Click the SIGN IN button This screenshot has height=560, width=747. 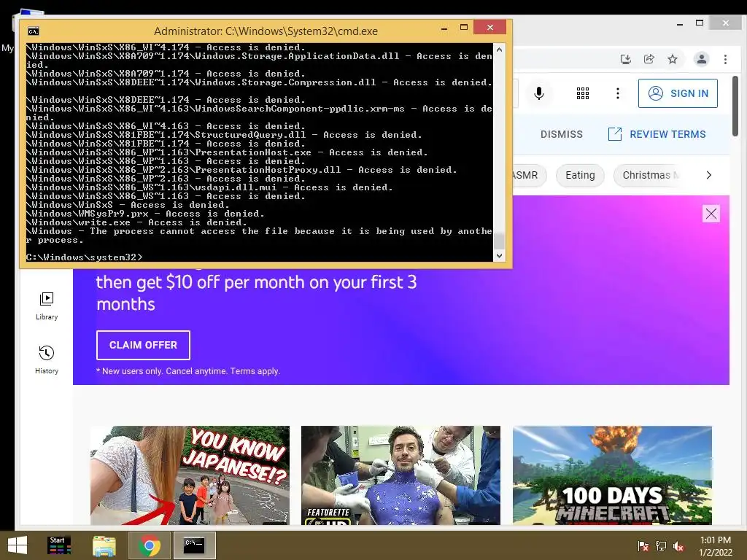coord(678,93)
